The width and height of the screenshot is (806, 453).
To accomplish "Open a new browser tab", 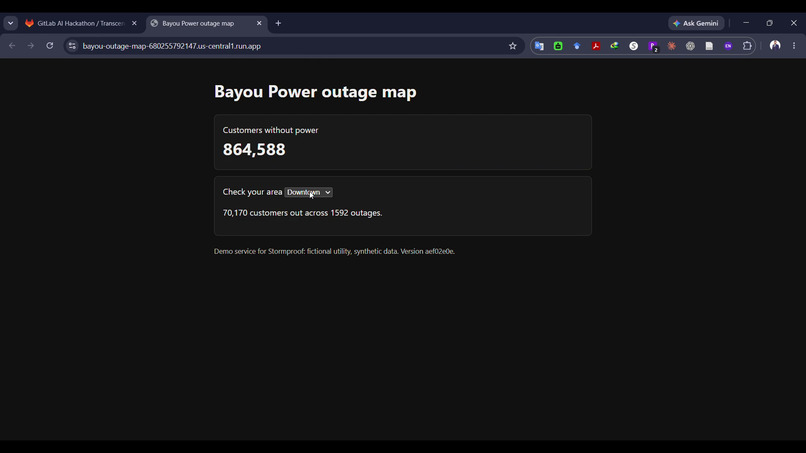I will [x=278, y=23].
